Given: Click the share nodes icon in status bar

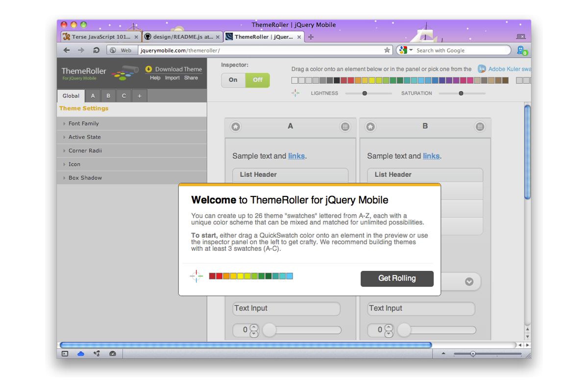Looking at the screenshot, I should pos(97,353).
